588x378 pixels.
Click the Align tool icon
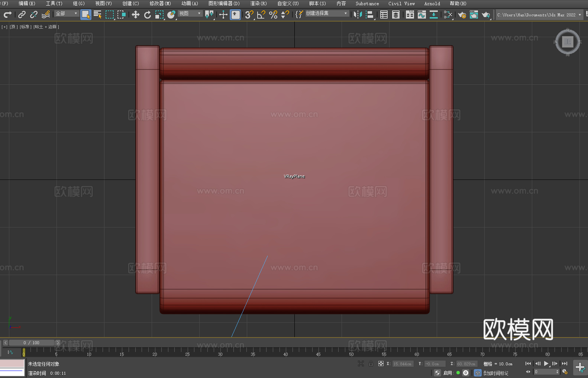(370, 15)
